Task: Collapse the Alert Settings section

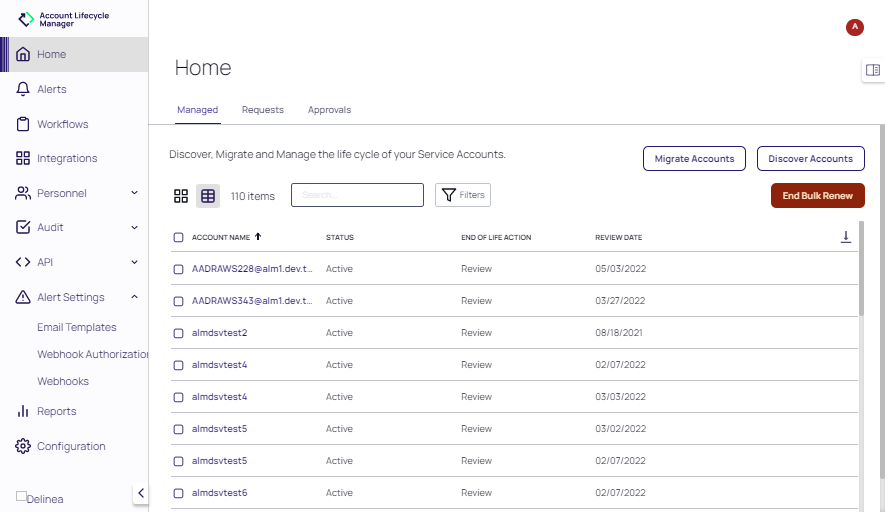Action: (134, 297)
